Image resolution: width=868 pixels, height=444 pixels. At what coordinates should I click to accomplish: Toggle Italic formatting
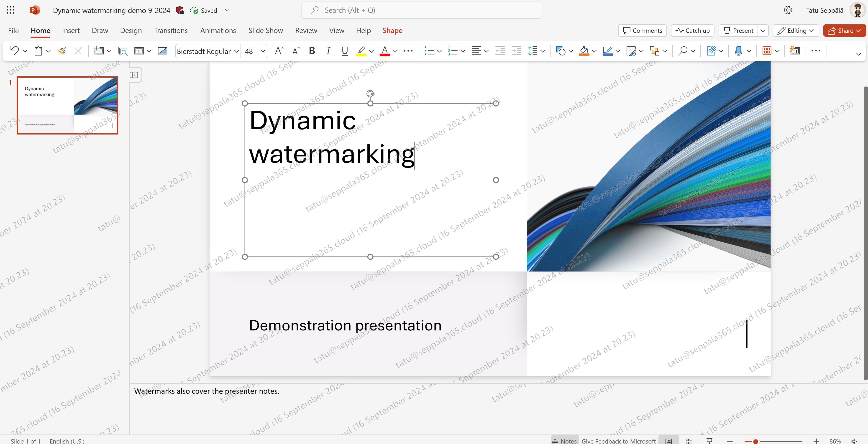[x=328, y=51]
